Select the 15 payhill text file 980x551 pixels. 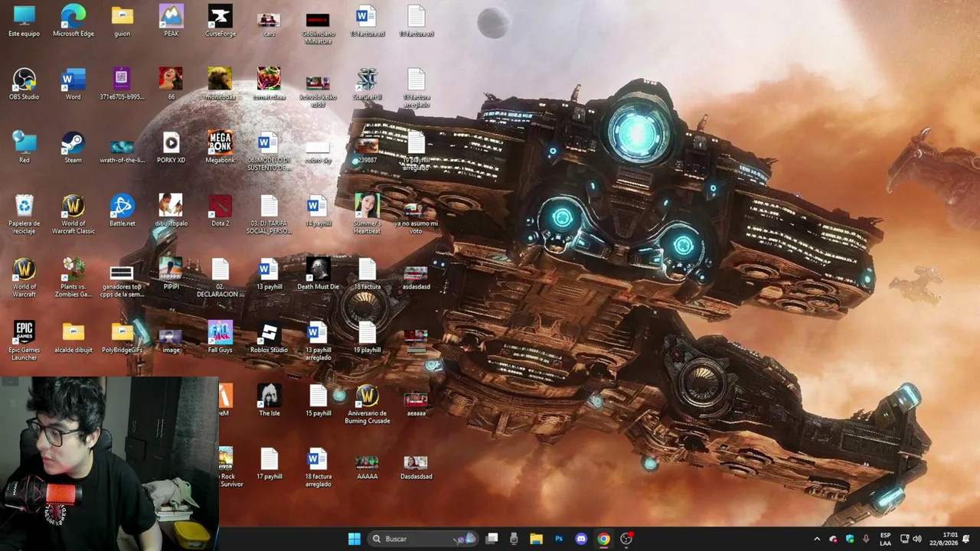point(318,401)
